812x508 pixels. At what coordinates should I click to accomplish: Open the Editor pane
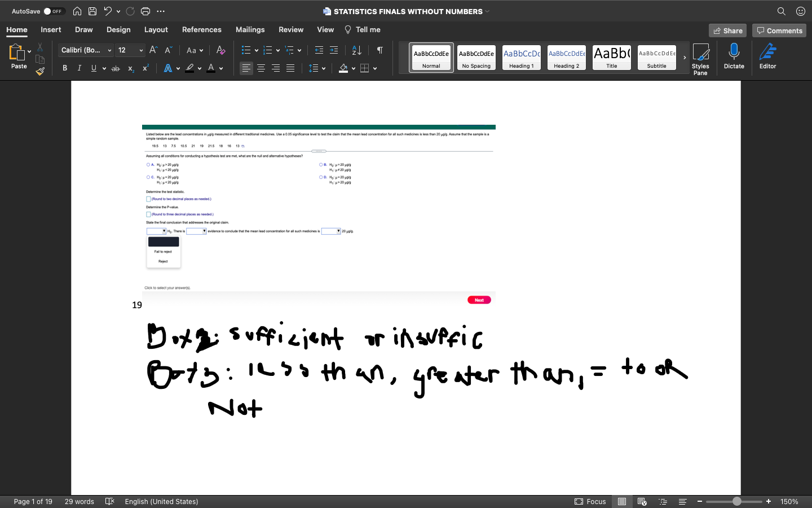pyautogui.click(x=767, y=56)
